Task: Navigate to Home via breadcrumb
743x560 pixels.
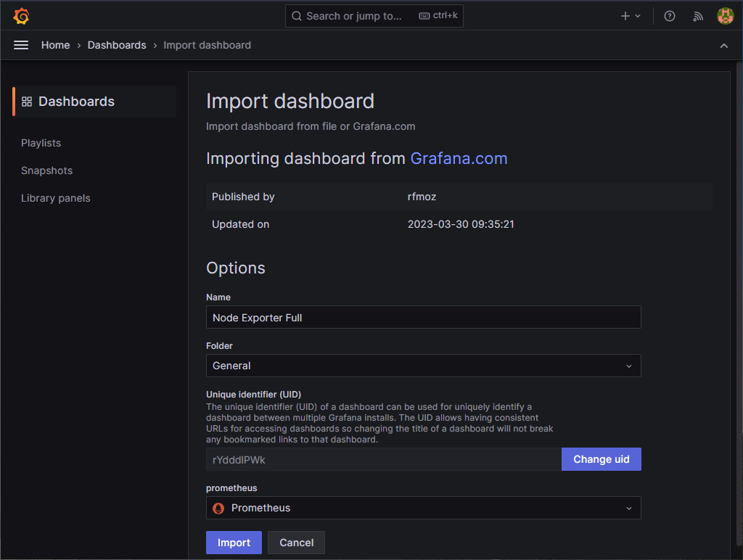Action: pyautogui.click(x=55, y=45)
